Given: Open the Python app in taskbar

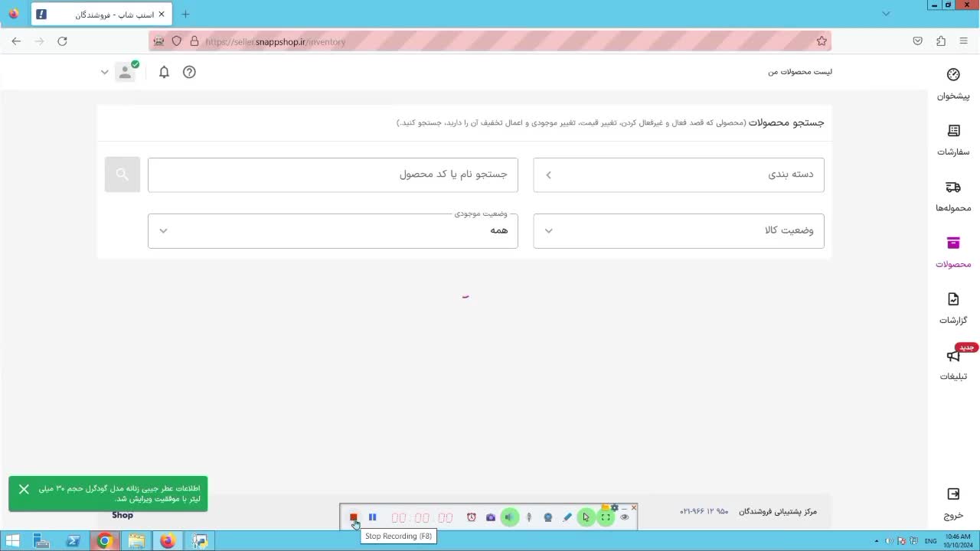Looking at the screenshot, I should pos(200,541).
